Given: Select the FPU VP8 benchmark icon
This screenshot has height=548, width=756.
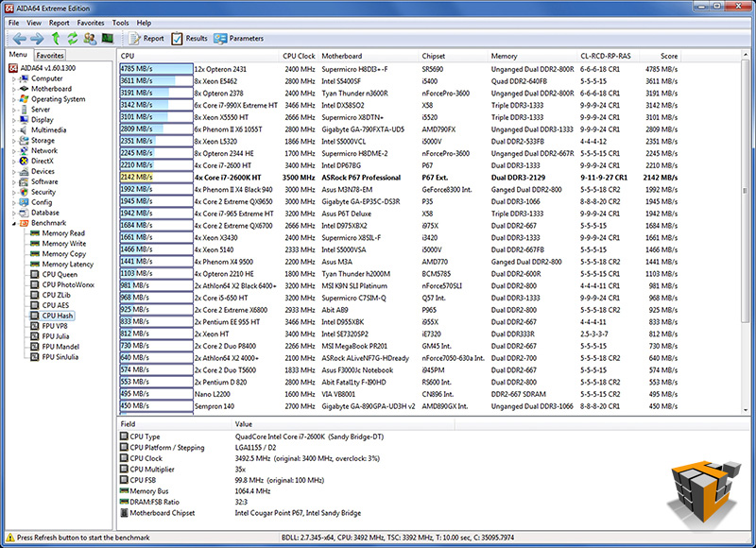Looking at the screenshot, I should [35, 326].
